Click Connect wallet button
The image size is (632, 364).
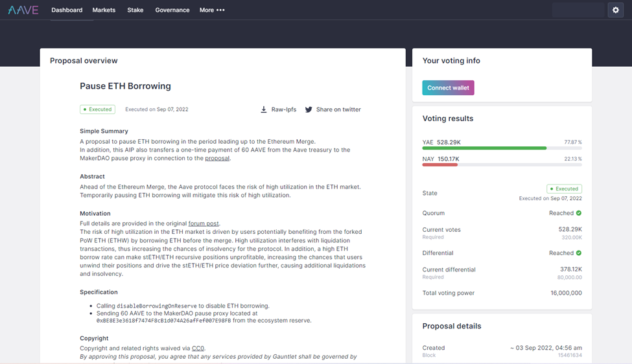tap(448, 88)
